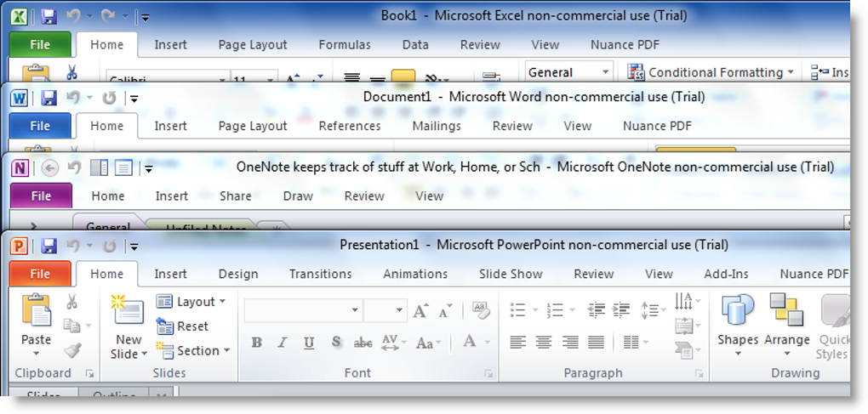This screenshot has height=414, width=868.
Task: Open the Formulas tab in Excel
Action: coord(345,45)
